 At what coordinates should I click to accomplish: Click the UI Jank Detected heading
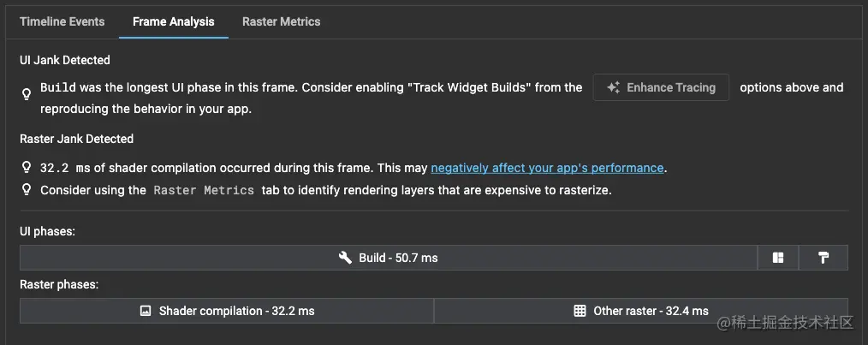[65, 60]
